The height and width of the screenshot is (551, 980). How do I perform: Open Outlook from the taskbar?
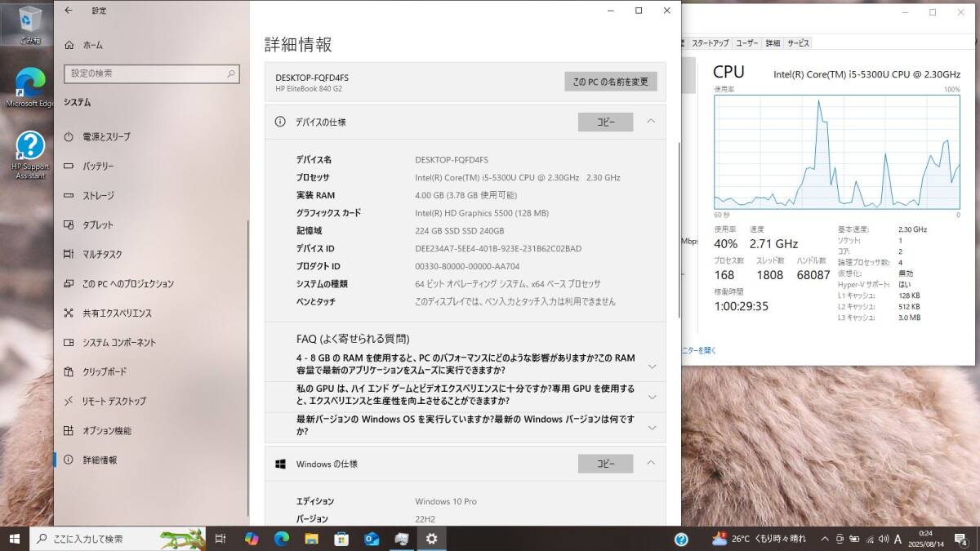[372, 539]
